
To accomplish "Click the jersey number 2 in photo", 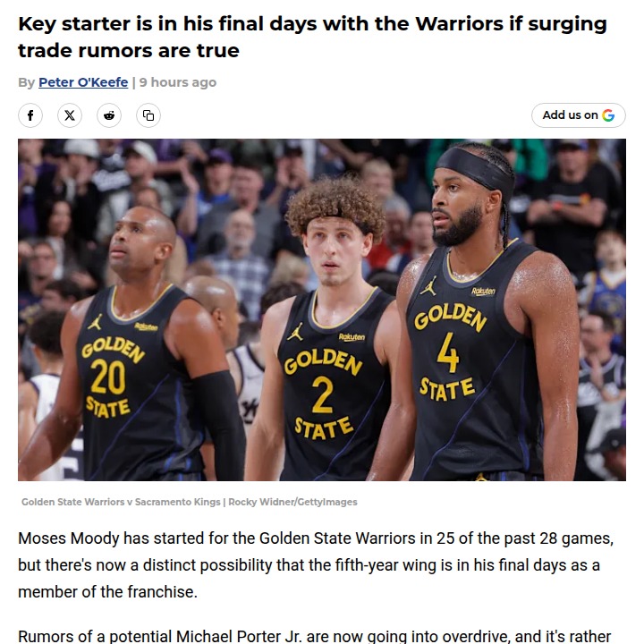I will pos(322,394).
